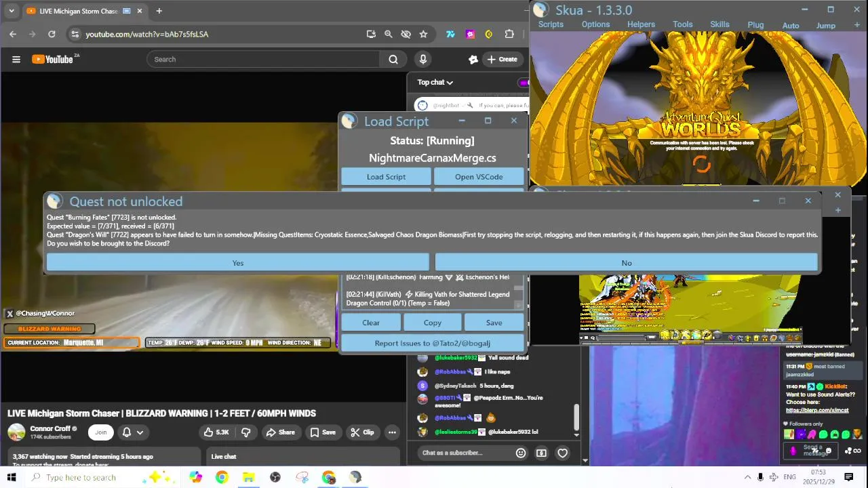This screenshot has width=868, height=488.
Task: Expand the Top chat dropdown
Action: coord(435,82)
